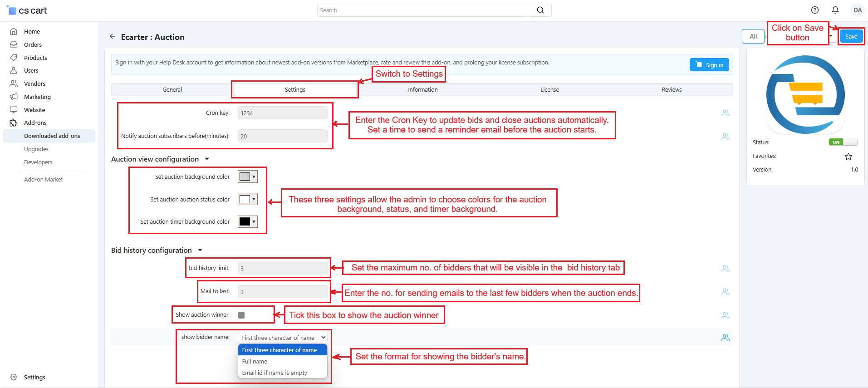This screenshot has height=388, width=868.
Task: Collapse the Bid history configuration section
Action: [200, 250]
